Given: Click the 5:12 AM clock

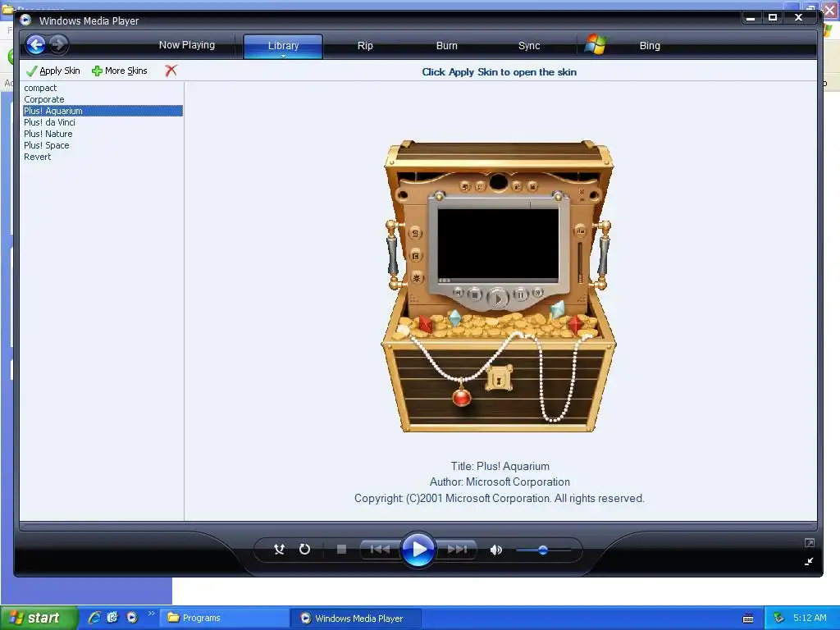Looking at the screenshot, I should click(x=810, y=618).
